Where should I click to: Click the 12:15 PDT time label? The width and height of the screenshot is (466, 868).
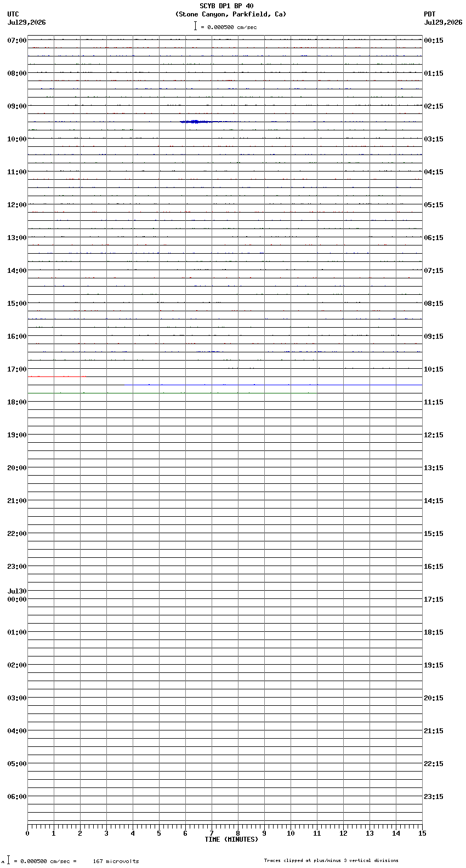434,435
